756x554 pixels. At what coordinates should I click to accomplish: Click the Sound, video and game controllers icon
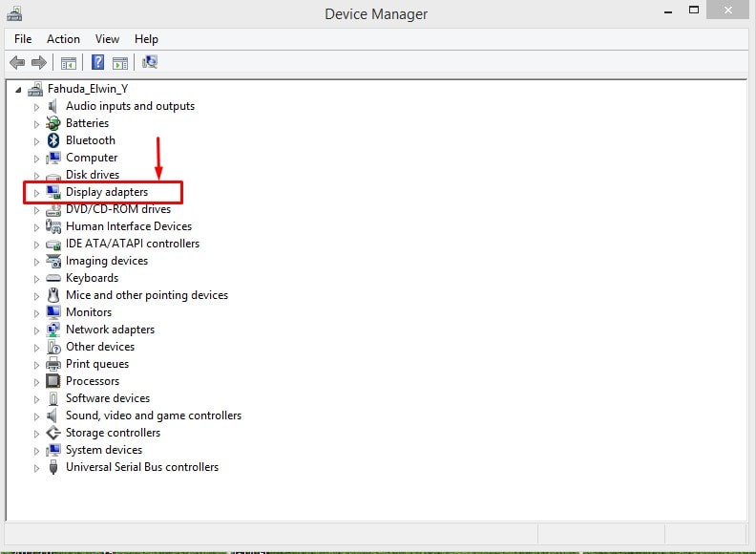tap(52, 415)
